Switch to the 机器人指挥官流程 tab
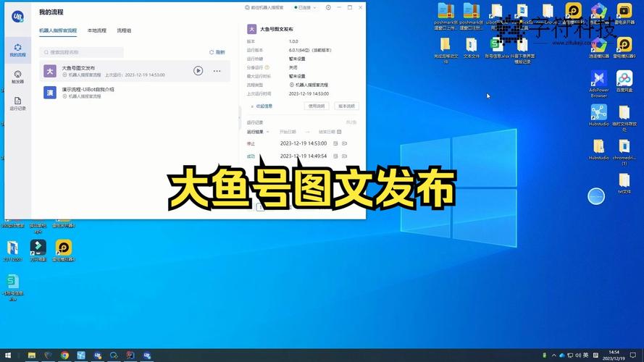The image size is (644, 362). point(58,31)
